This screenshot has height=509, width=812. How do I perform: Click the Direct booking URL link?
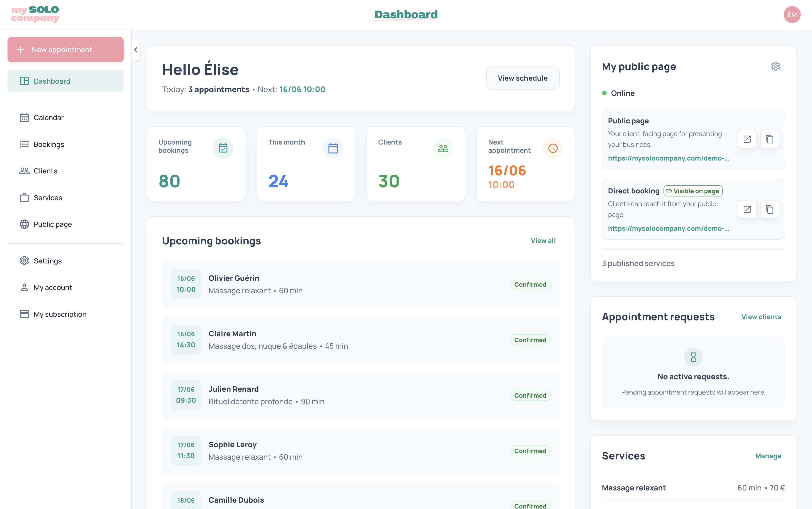click(668, 229)
